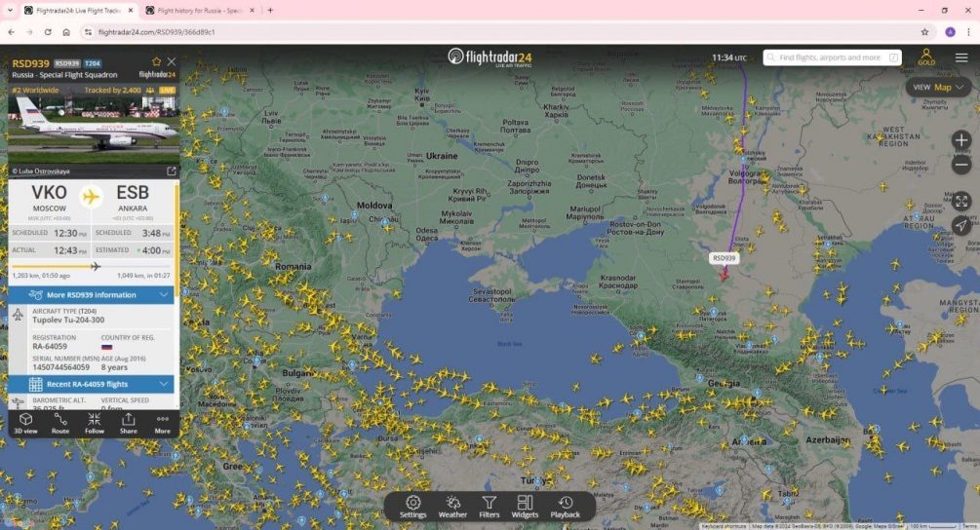
Task: Open map Settings
Action: (x=413, y=507)
